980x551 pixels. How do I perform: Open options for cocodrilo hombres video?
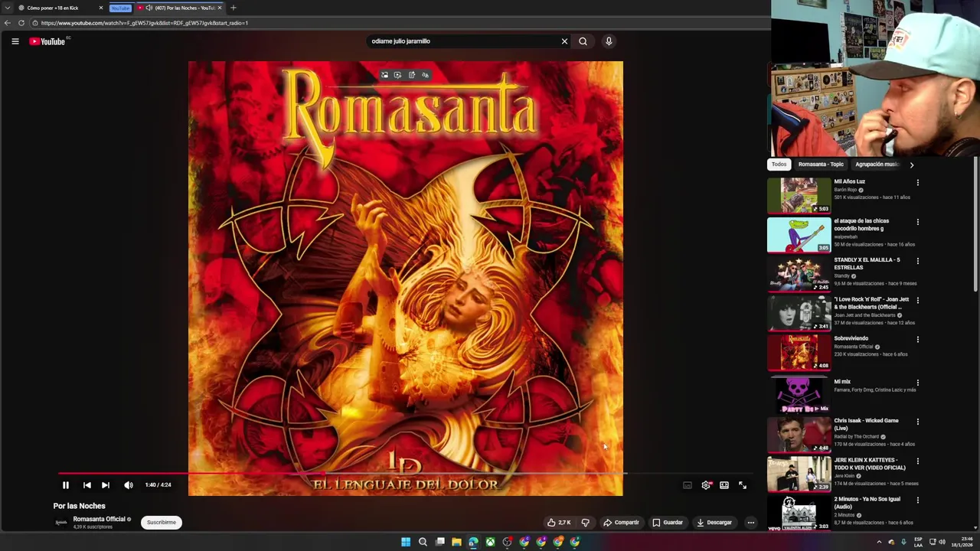click(917, 222)
